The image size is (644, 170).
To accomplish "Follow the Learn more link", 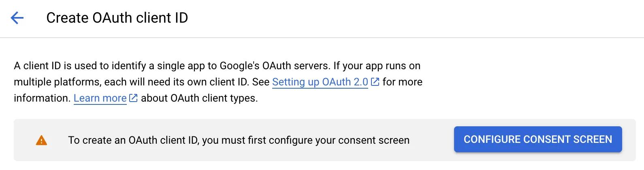I will [x=100, y=98].
